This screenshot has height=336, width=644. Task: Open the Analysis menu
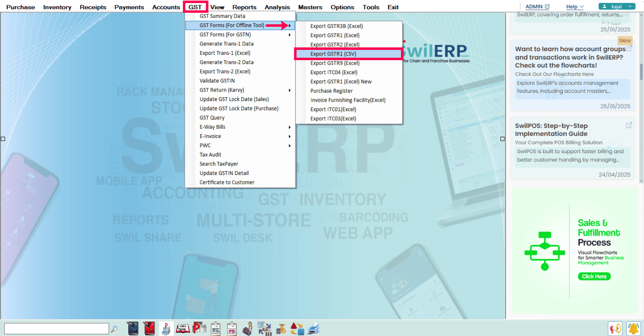(x=277, y=7)
